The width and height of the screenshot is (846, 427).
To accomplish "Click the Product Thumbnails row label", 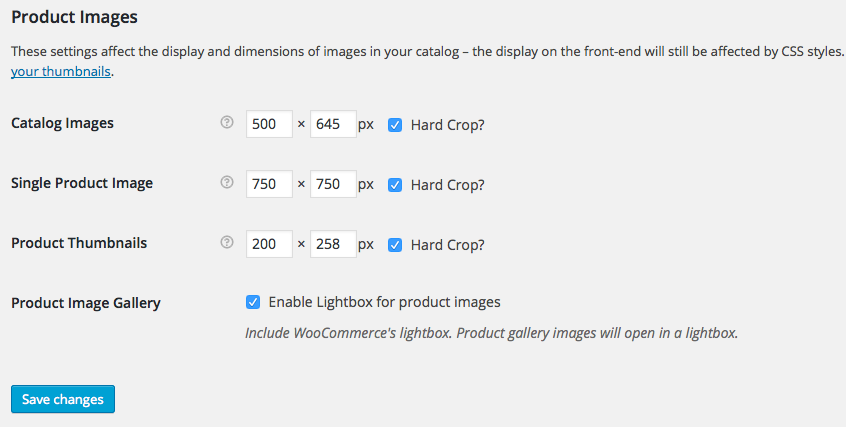I will (x=79, y=243).
